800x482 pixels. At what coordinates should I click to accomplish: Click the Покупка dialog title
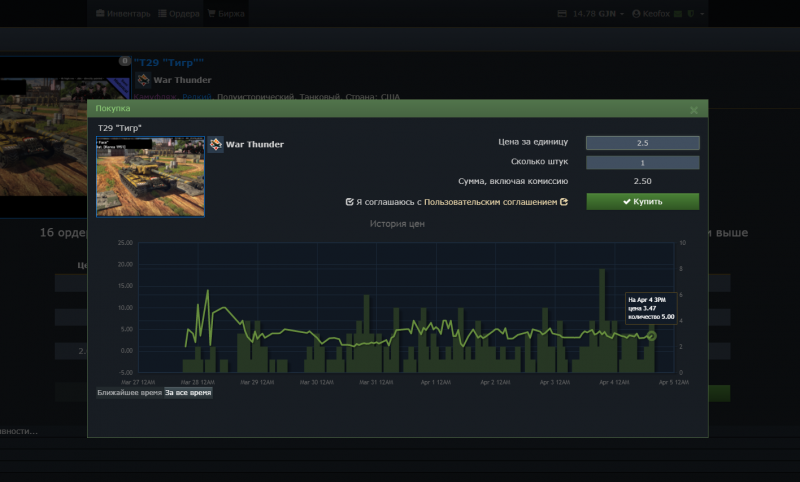(113, 108)
